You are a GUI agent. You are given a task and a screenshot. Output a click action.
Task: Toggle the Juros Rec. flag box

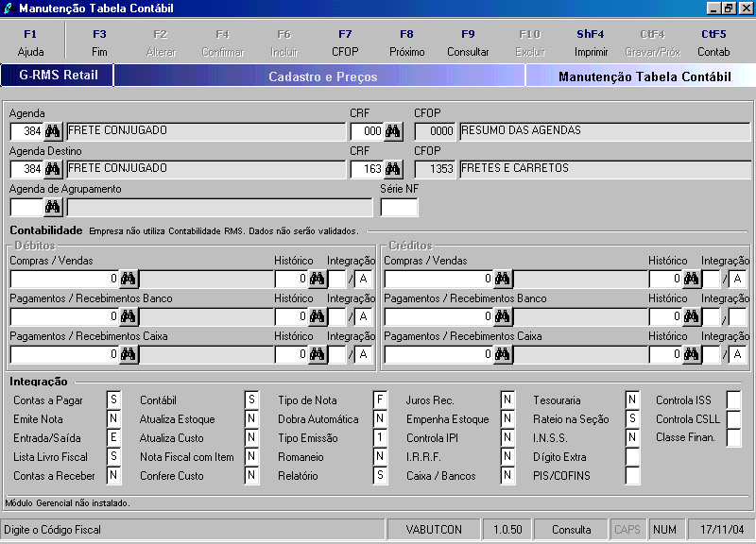pyautogui.click(x=507, y=399)
